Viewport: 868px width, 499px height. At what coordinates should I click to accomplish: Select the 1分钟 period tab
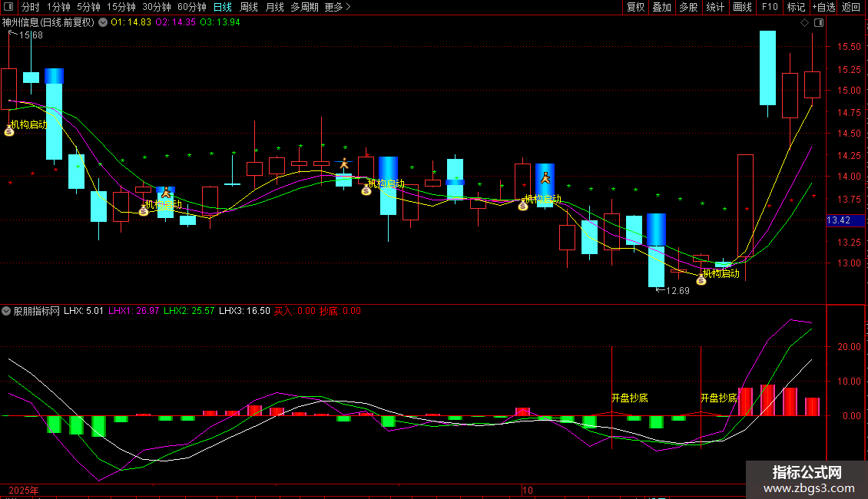click(x=58, y=7)
